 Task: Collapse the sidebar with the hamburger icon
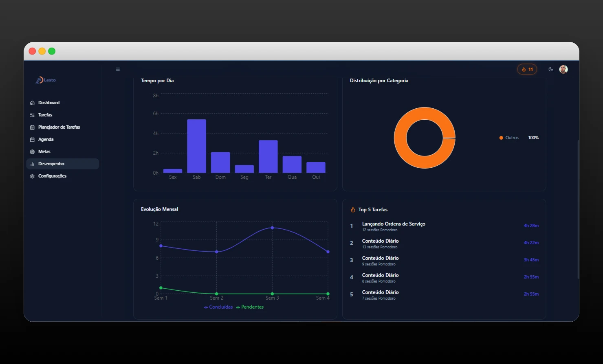(118, 69)
